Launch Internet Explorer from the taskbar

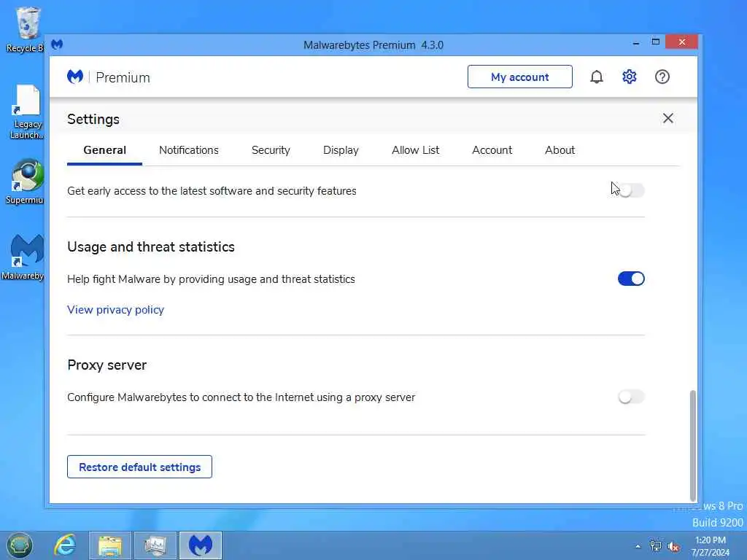tap(65, 545)
